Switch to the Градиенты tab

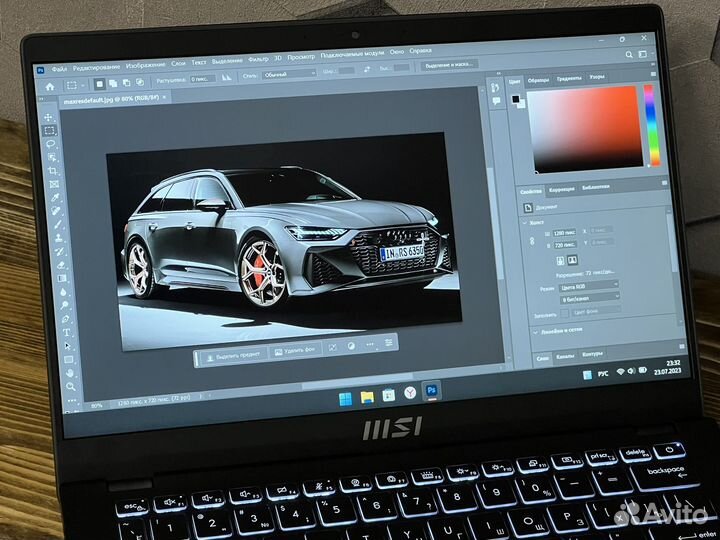(569, 78)
